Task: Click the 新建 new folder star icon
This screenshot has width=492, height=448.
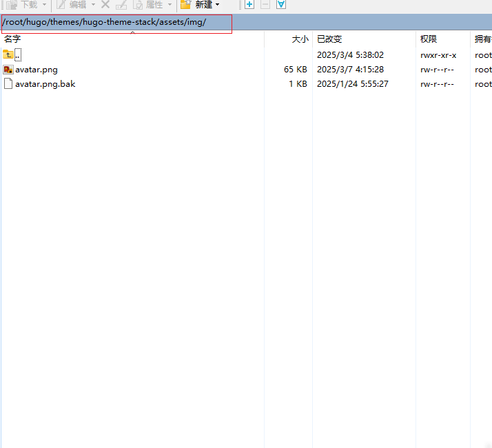Action: click(186, 4)
